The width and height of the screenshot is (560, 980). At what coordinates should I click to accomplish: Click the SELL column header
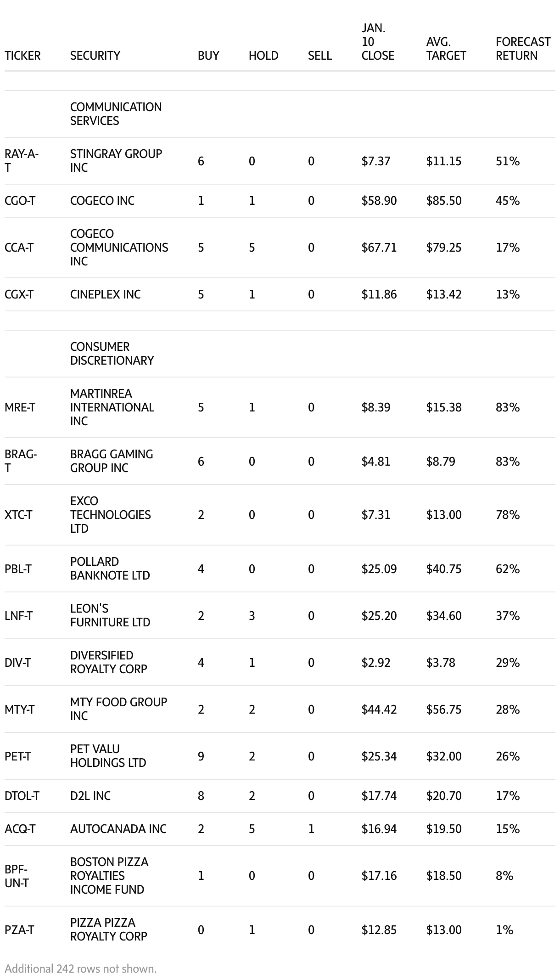320,56
